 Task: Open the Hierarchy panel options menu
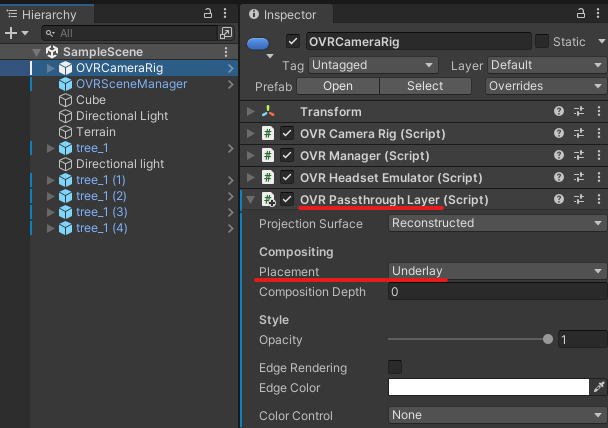click(x=225, y=14)
